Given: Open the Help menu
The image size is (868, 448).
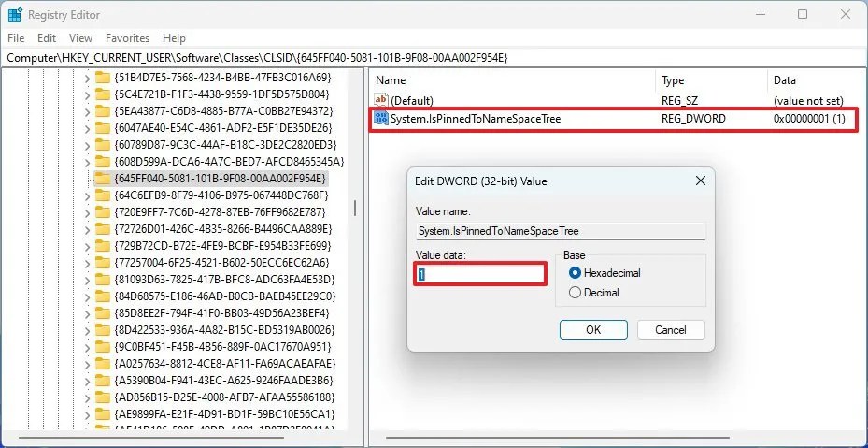Looking at the screenshot, I should coord(174,38).
